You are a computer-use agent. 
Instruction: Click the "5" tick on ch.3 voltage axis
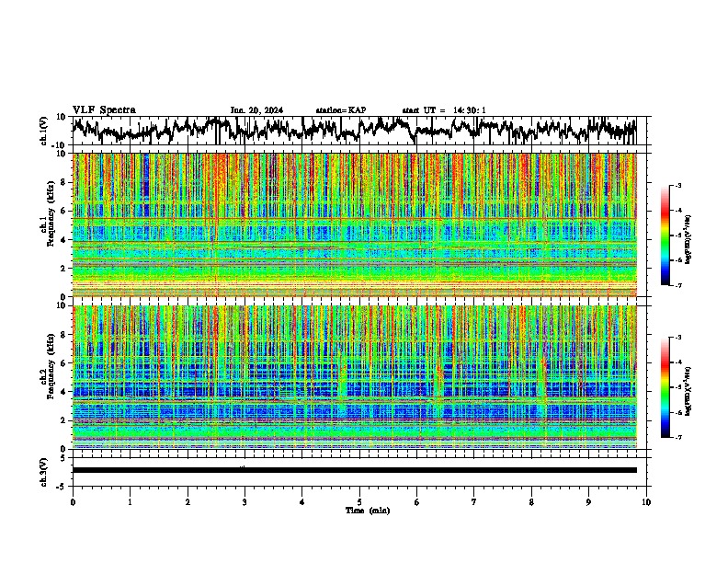tap(64, 458)
